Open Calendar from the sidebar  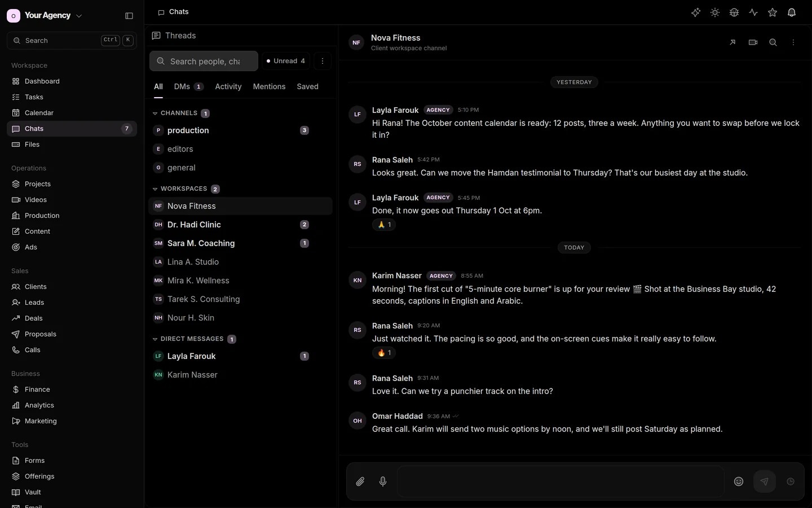[x=72, y=113]
